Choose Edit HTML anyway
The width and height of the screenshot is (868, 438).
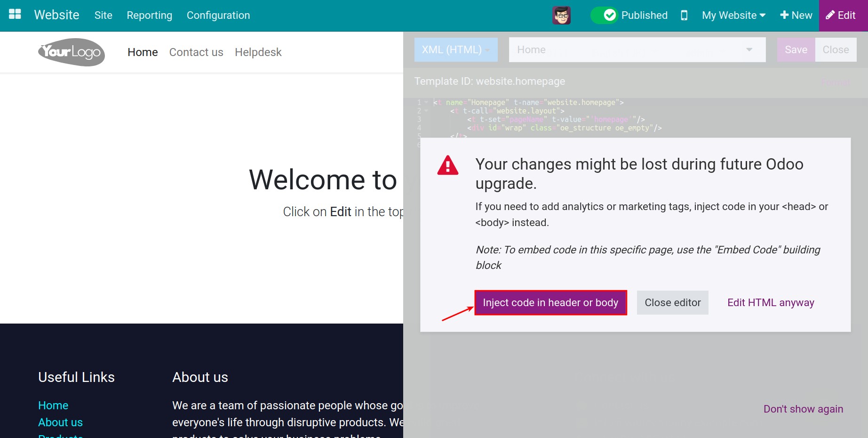(771, 303)
